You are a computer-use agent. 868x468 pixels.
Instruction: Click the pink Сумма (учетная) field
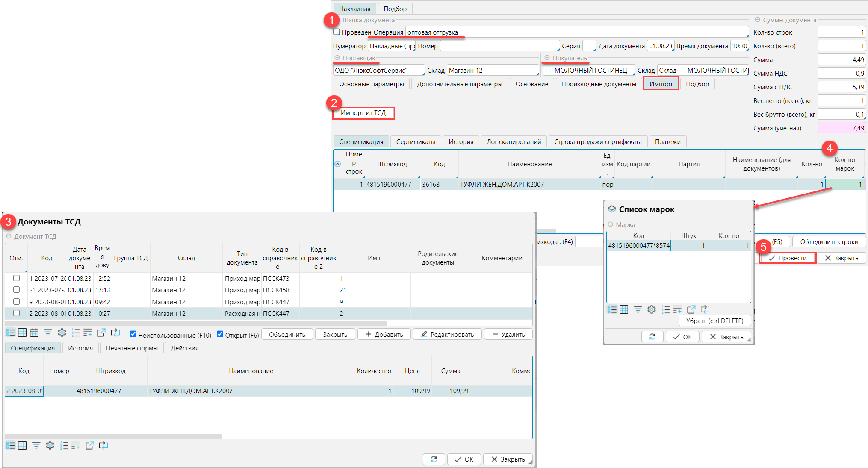point(841,128)
